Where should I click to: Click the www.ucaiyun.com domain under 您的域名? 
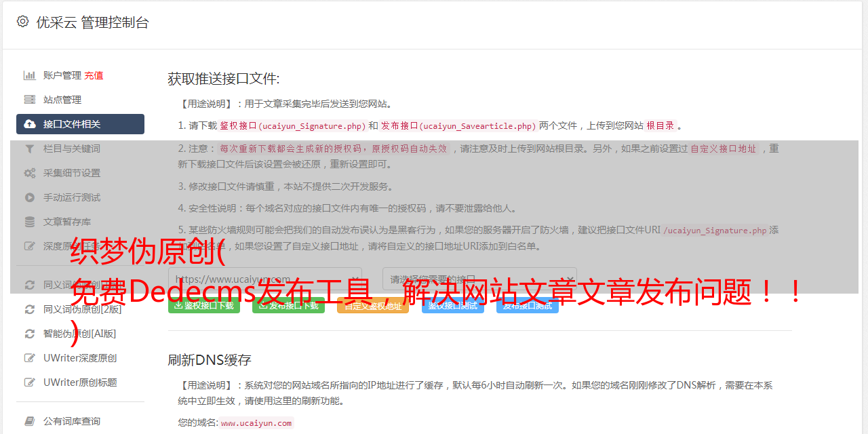256,423
